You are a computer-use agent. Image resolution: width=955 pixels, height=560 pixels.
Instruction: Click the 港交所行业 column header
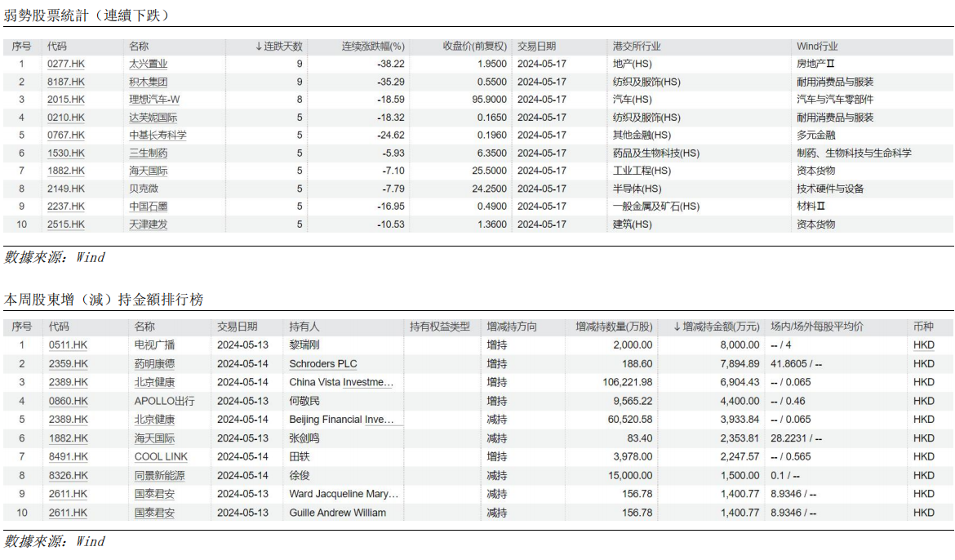coord(637,47)
